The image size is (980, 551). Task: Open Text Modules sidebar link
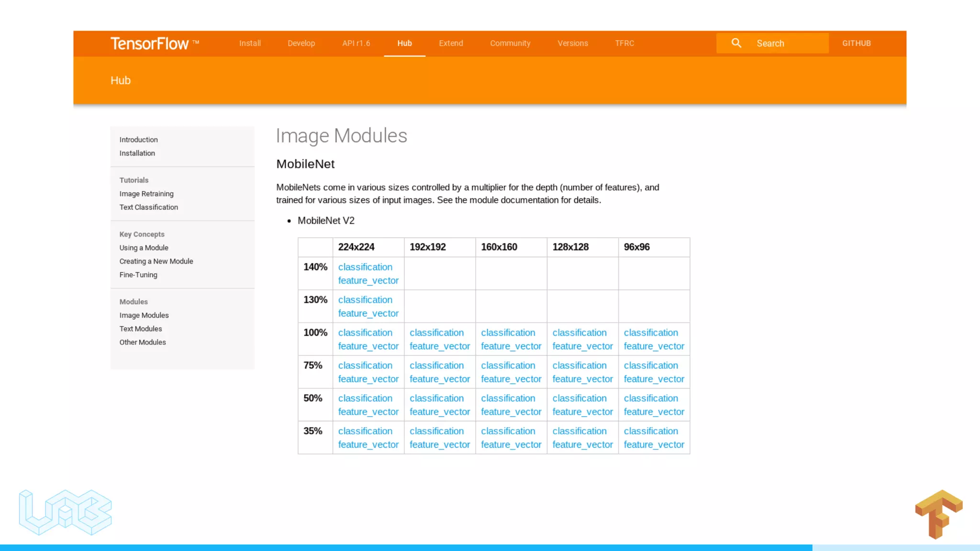[141, 329]
